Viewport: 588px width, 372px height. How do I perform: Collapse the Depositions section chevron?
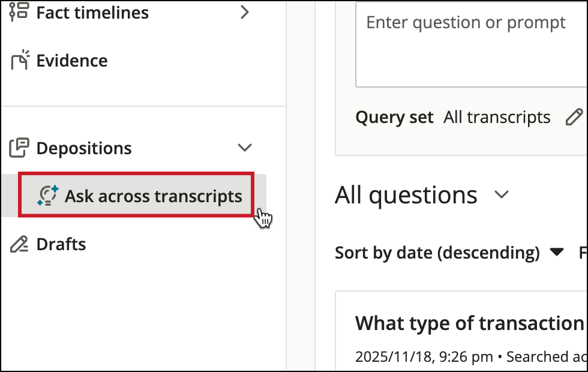click(244, 147)
